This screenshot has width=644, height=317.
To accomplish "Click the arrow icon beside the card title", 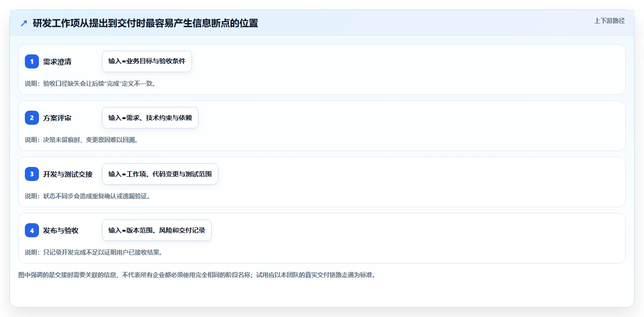I will [23, 23].
